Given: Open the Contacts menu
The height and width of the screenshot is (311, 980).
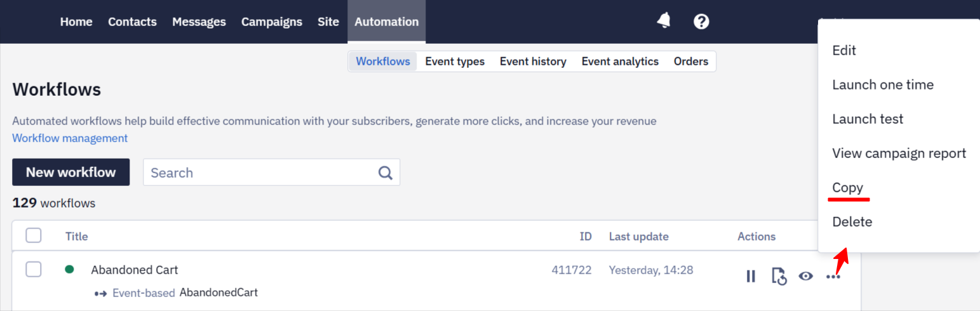Looking at the screenshot, I should tap(132, 22).
